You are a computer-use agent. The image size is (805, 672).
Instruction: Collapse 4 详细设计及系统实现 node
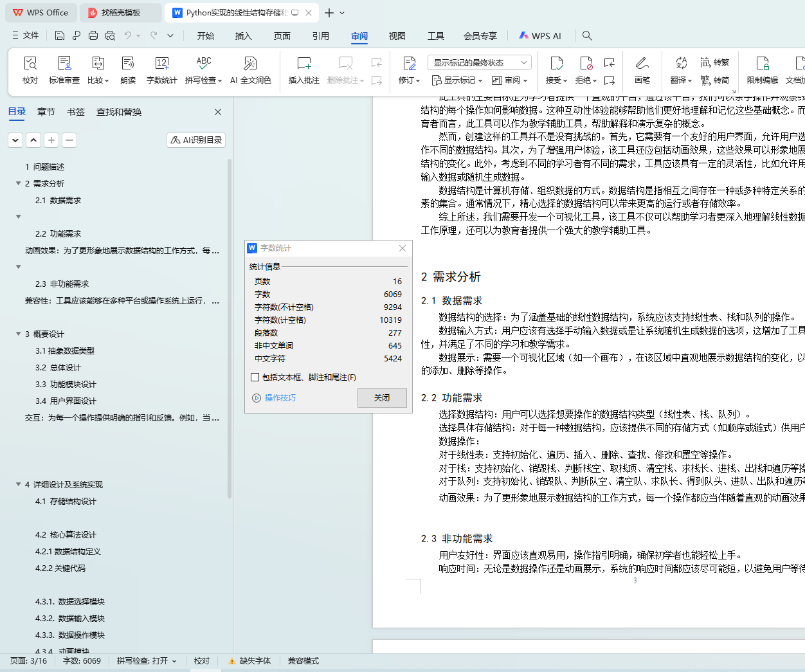[18, 484]
